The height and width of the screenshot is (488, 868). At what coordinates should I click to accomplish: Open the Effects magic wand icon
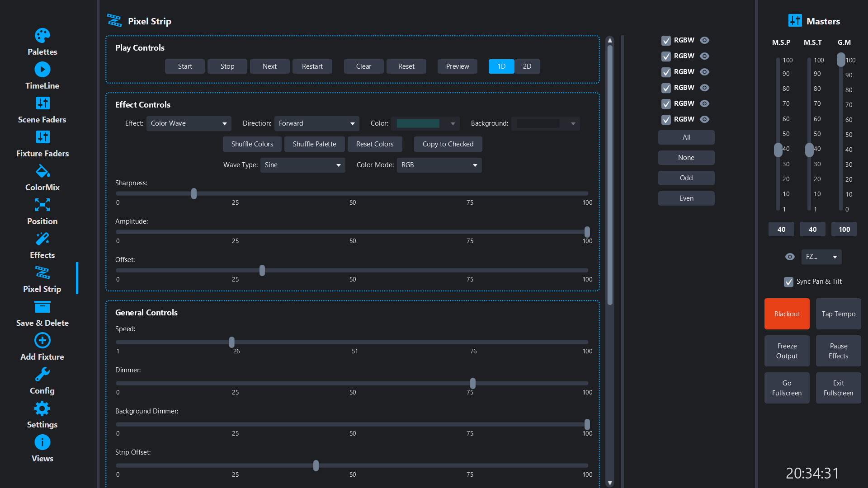point(42,239)
